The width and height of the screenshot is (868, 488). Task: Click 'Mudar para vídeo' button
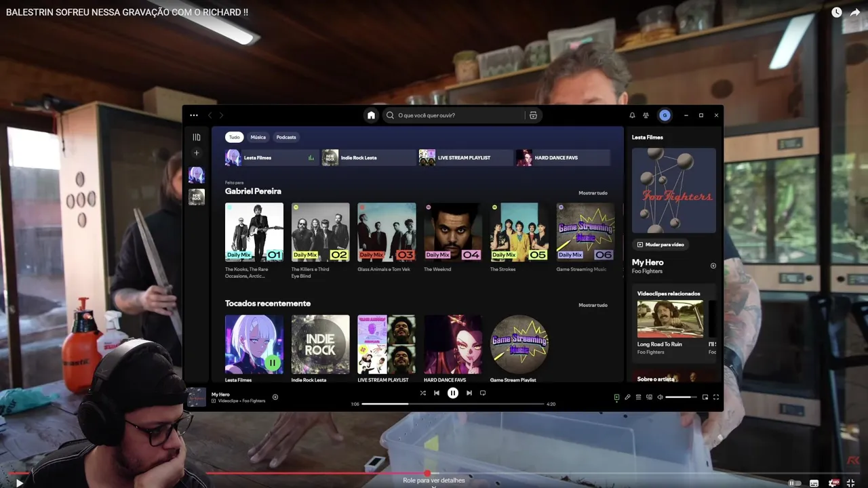coord(660,244)
